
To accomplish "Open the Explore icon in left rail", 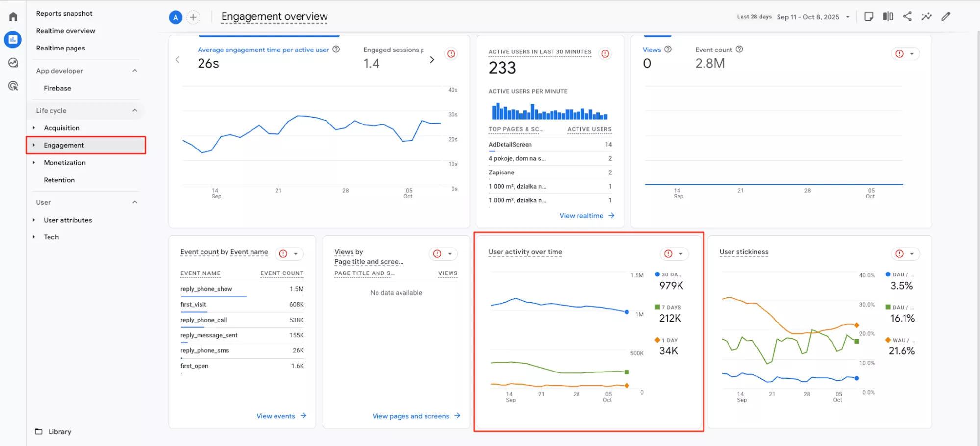I will (13, 63).
